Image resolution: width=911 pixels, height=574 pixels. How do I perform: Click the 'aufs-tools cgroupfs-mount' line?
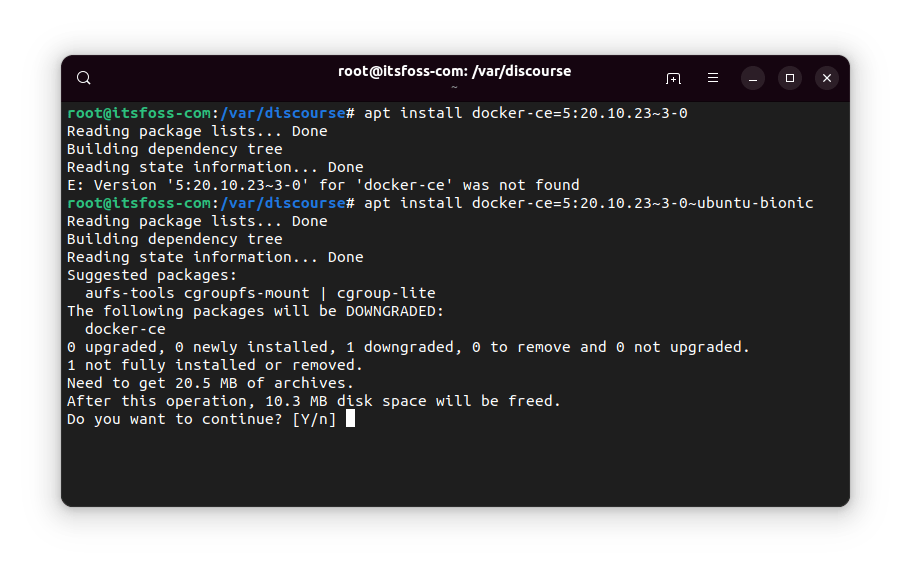pos(260,293)
